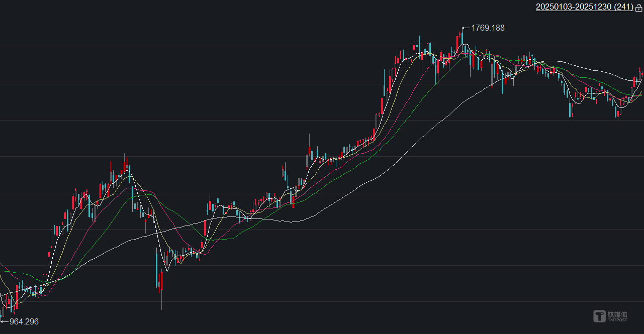Select the 1769.188 highest price label
Viewport: 644px width, 334px height.
tap(488, 28)
